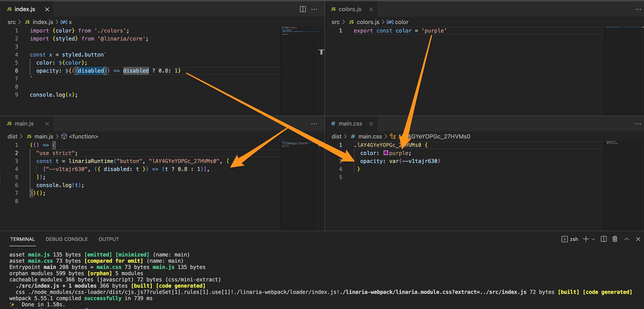Split the terminal pane
Viewport: 644px width, 309px height.
(603, 239)
